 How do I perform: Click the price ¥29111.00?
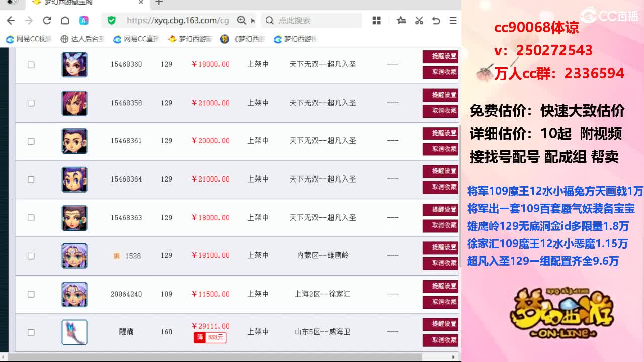[x=210, y=326]
